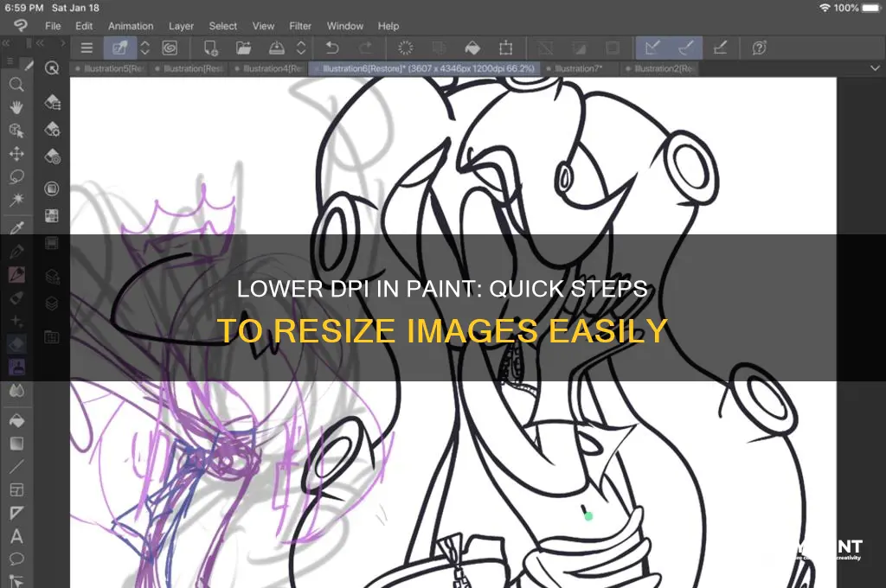
Task: Toggle Snap to Special Ruler
Action: 686,48
